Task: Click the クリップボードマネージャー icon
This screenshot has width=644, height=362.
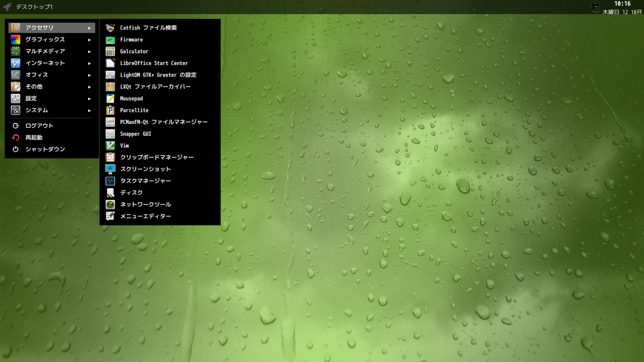Action: (110, 157)
